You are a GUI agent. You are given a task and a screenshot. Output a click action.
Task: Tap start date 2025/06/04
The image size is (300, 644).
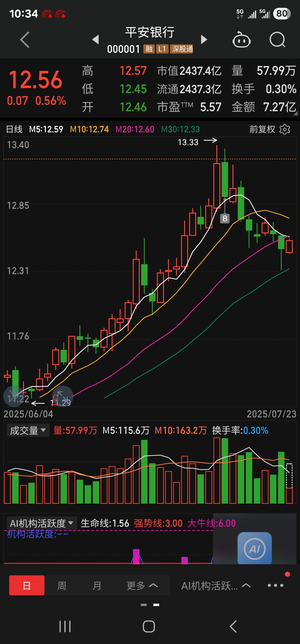pos(28,414)
